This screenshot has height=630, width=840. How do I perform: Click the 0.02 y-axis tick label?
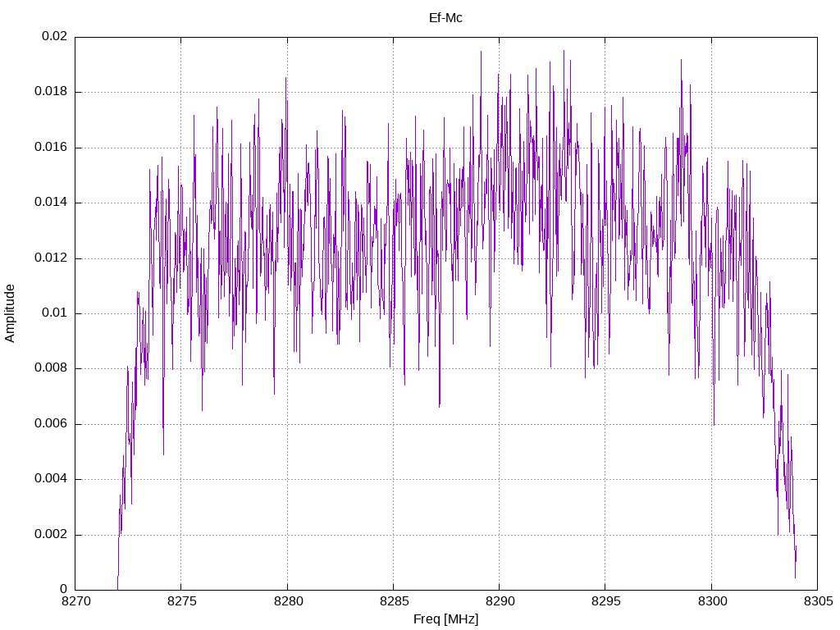tap(55, 36)
